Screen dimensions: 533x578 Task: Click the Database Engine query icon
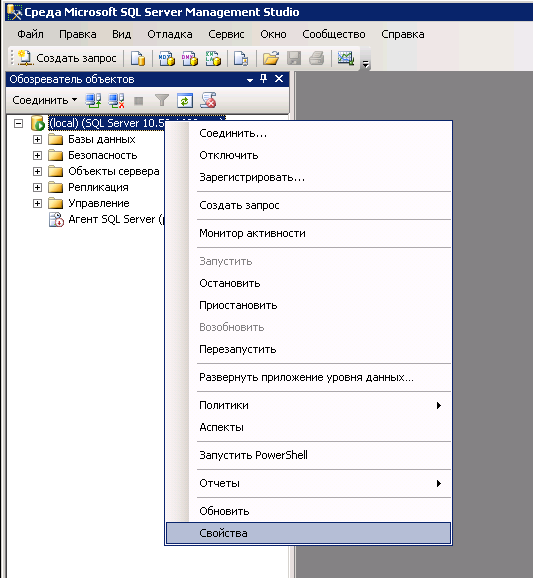pos(138,58)
